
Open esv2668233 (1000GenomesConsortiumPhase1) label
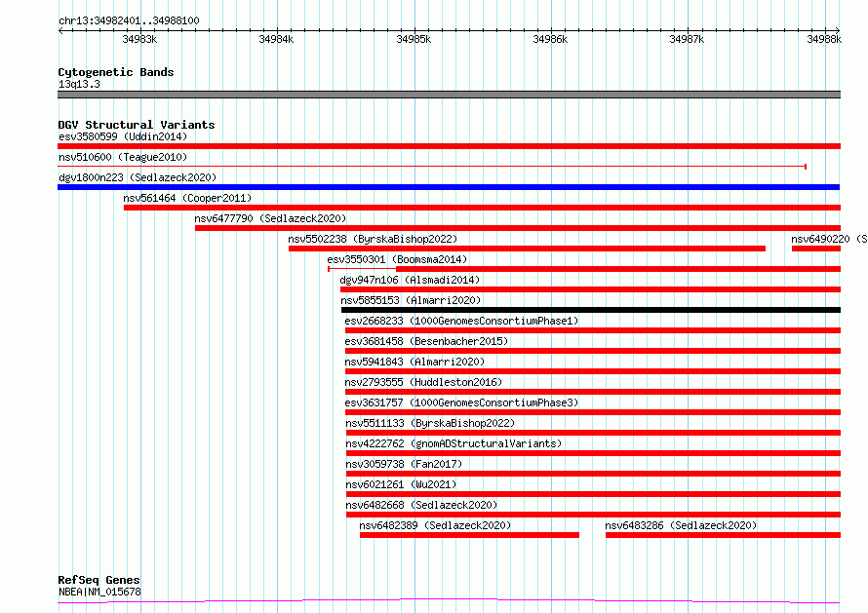[461, 321]
